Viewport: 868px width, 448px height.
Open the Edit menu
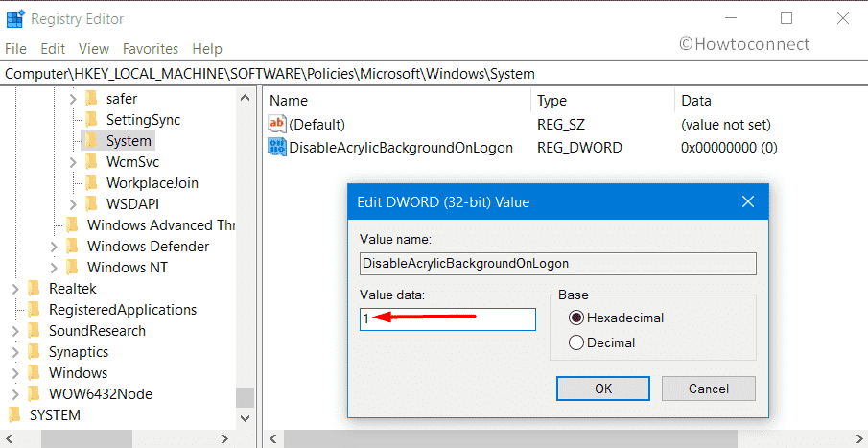(53, 48)
